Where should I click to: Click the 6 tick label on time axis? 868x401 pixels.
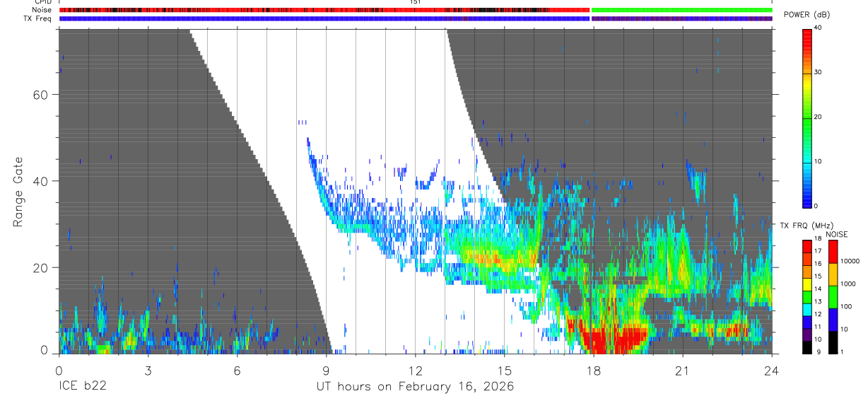point(237,370)
